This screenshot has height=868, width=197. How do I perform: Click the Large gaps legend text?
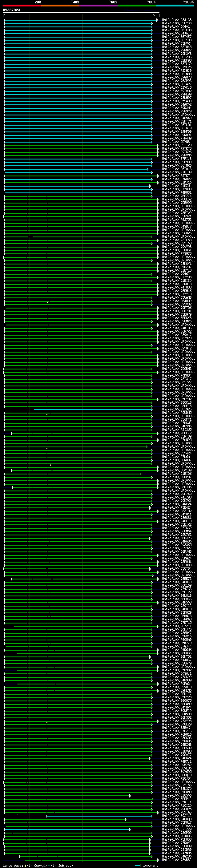[38, 866]
